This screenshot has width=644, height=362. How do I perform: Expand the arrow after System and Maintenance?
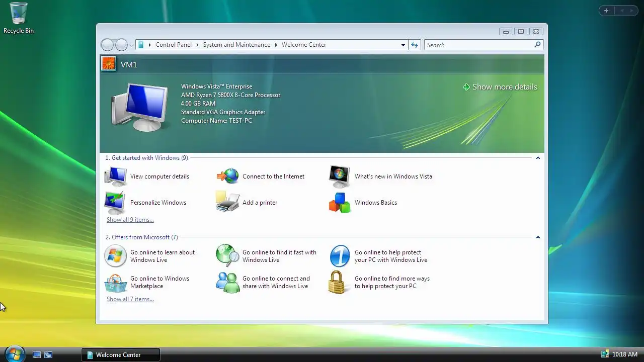(276, 45)
